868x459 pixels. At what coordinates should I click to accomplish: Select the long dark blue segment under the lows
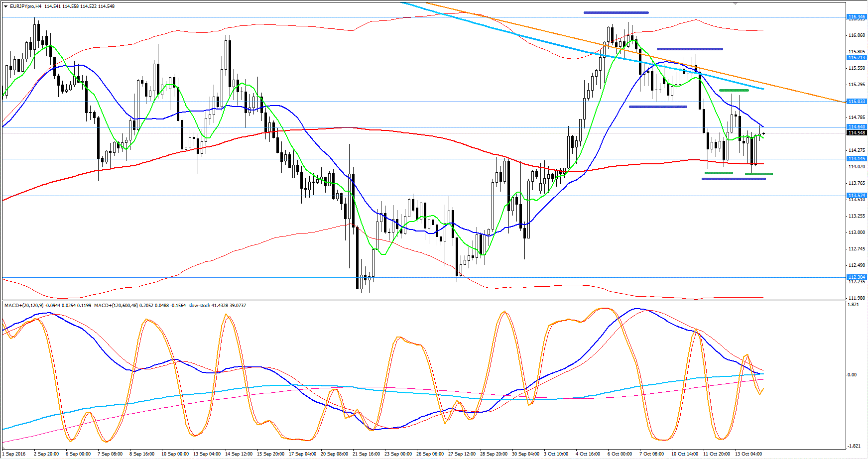click(734, 179)
